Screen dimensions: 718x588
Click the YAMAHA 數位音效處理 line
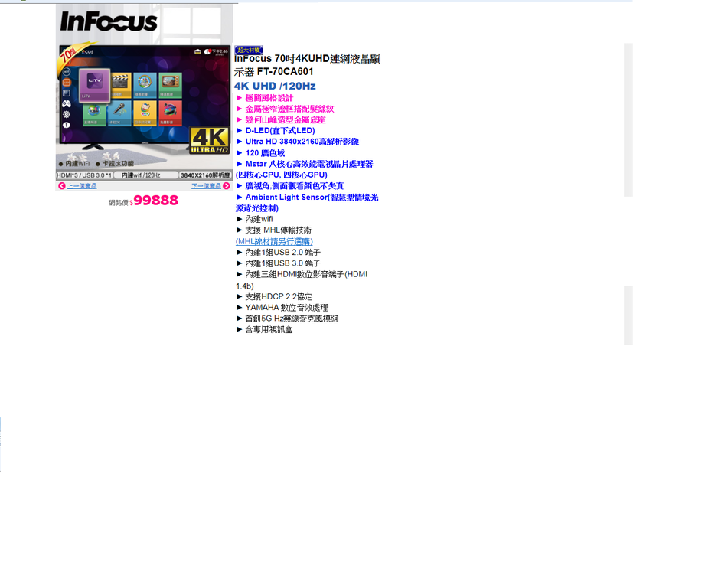[x=282, y=308]
